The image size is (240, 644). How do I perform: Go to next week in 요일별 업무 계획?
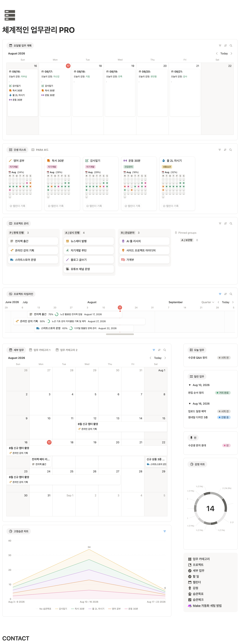click(x=231, y=53)
